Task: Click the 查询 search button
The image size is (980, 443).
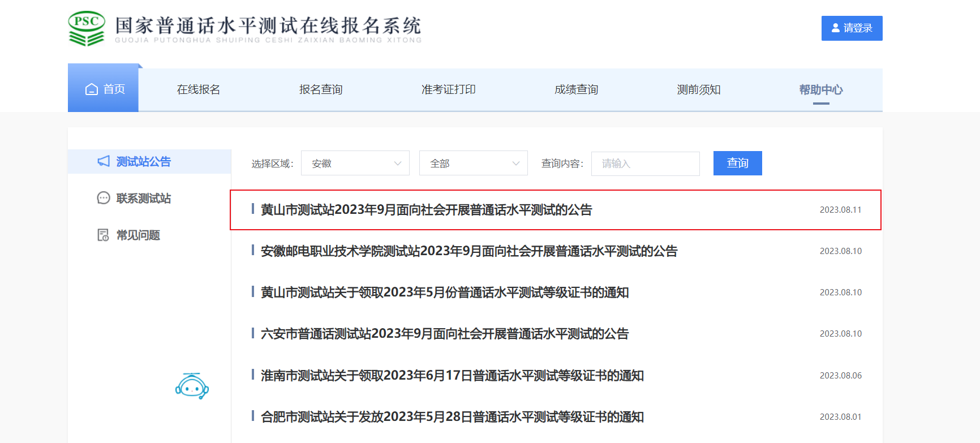Action: (x=738, y=163)
